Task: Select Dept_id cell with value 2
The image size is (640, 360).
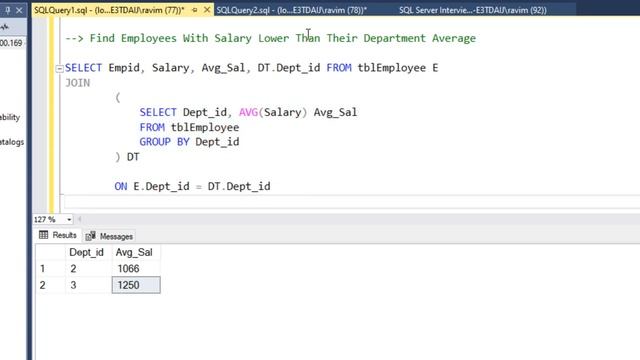Action: click(89, 269)
